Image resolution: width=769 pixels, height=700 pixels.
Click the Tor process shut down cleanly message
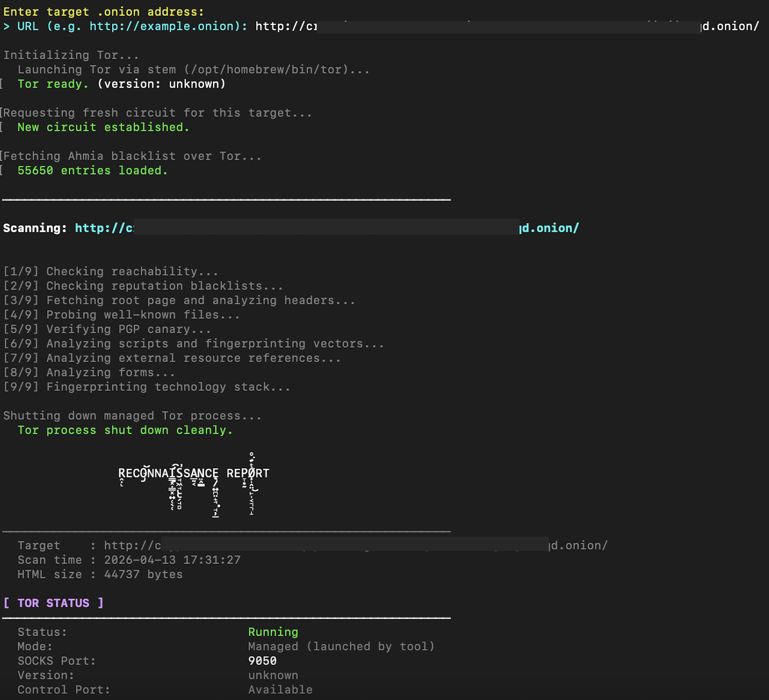pos(125,430)
